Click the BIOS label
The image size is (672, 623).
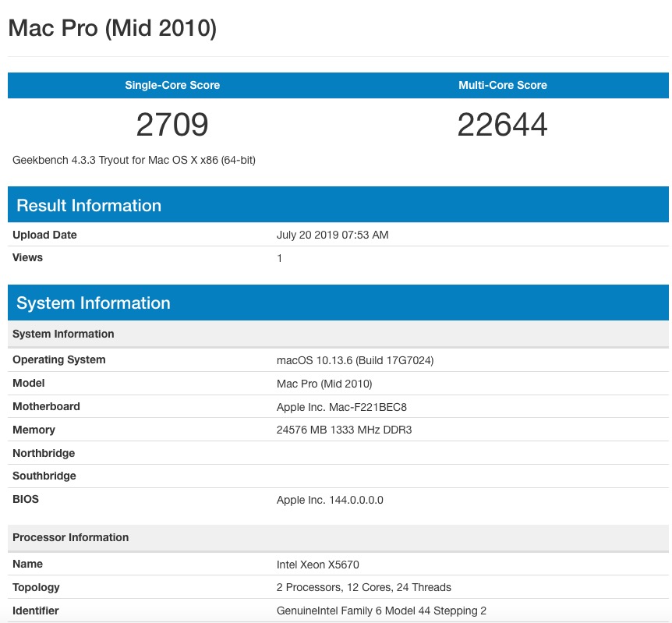coord(25,499)
